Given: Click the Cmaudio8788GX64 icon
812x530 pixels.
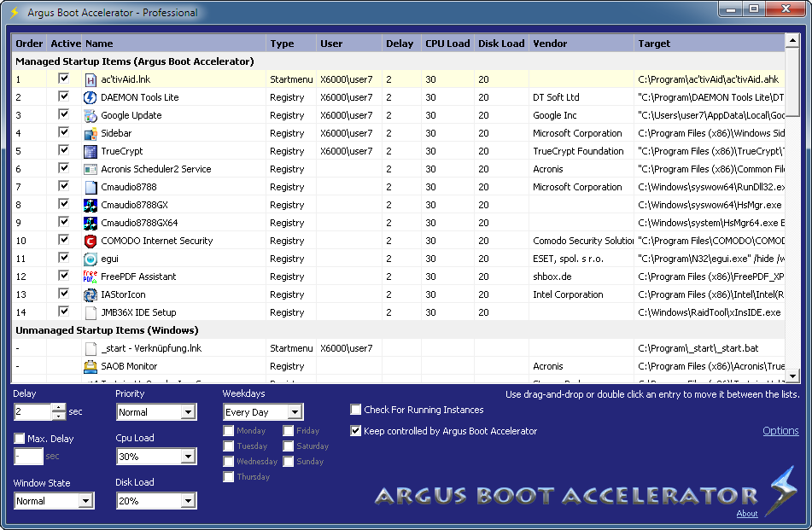Looking at the screenshot, I should (91, 223).
